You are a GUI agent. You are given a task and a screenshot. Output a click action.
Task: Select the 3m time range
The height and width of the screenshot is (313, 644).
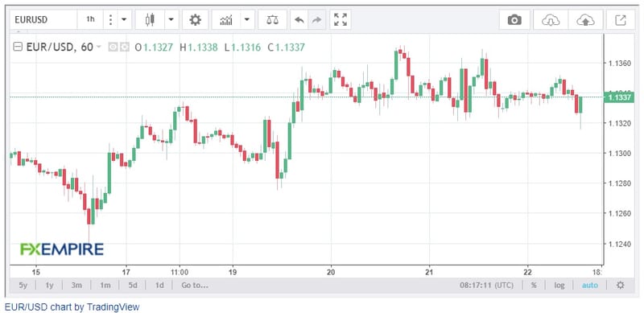(x=76, y=285)
